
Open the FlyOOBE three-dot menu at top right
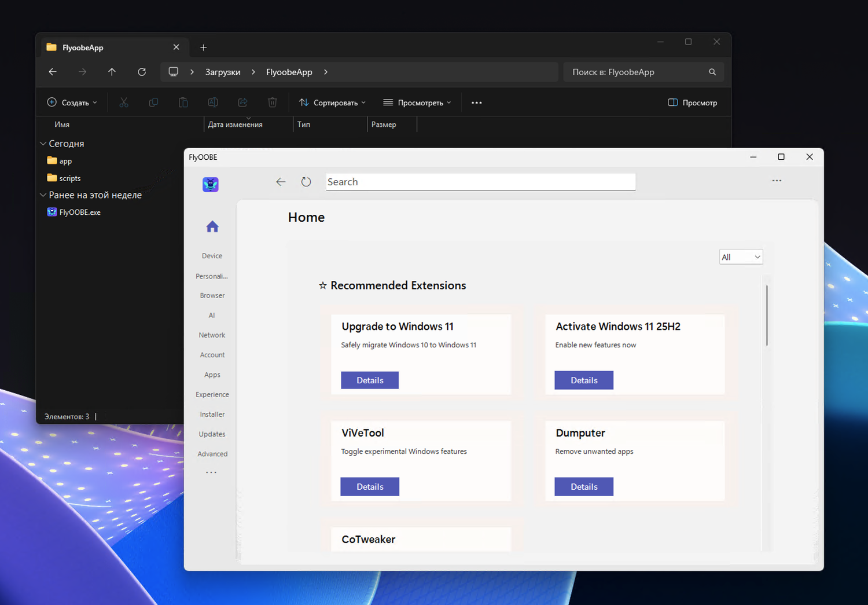pos(777,181)
